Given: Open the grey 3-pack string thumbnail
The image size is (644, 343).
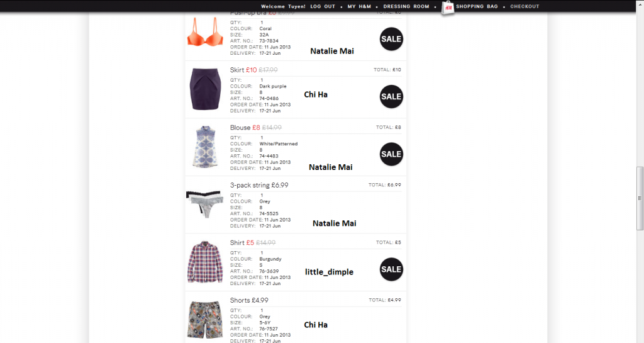Looking at the screenshot, I should click(x=205, y=203).
